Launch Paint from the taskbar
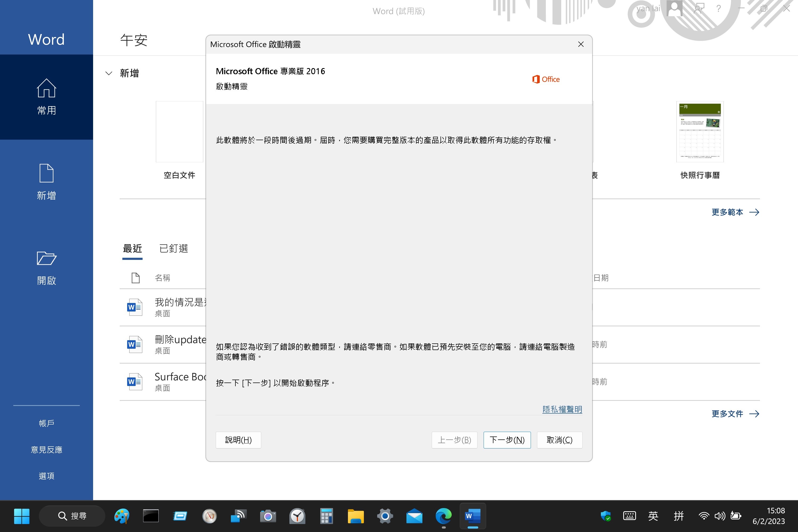The image size is (798, 532). click(x=122, y=516)
